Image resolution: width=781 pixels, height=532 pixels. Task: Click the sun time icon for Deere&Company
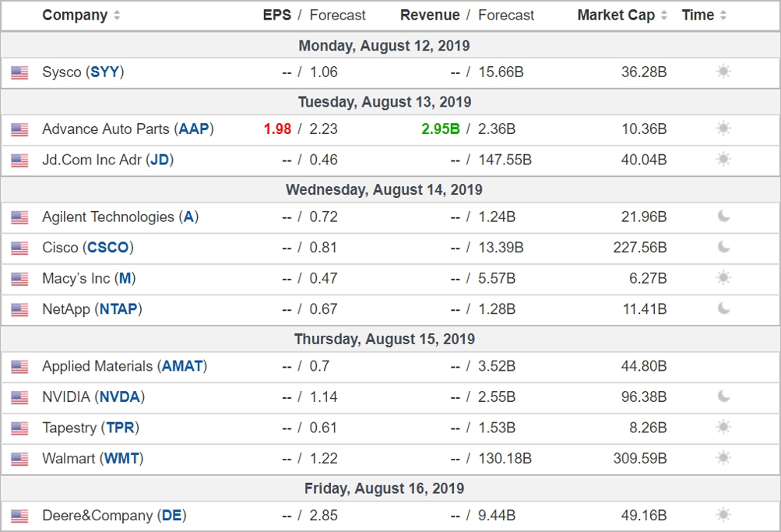(723, 515)
